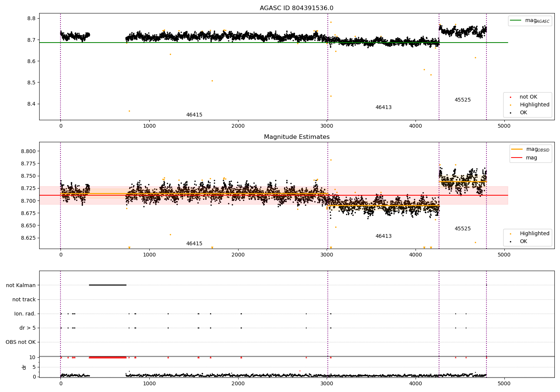Click the 8.8 y-axis tick in top plot
The height and width of the screenshot is (392, 560).
31,19
